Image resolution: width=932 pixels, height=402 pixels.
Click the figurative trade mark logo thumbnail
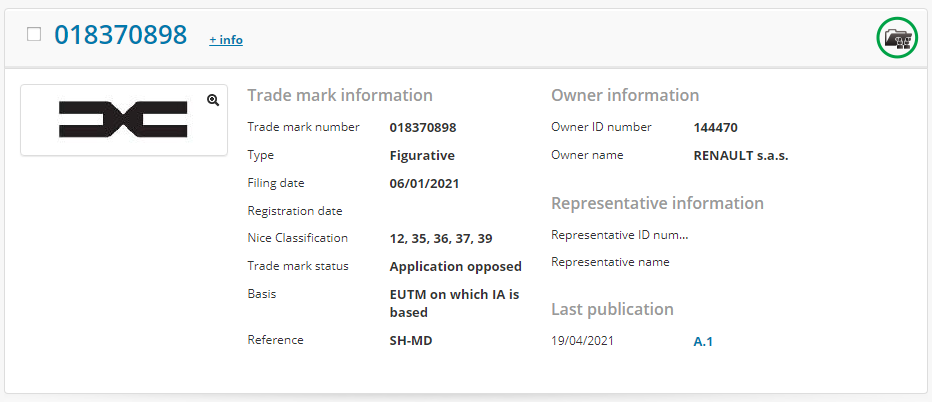pyautogui.click(x=123, y=120)
